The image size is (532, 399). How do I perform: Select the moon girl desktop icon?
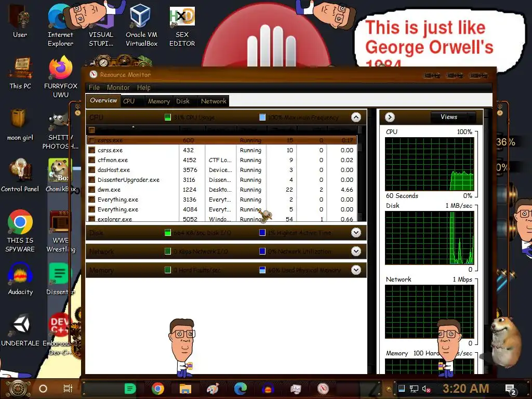(20, 125)
